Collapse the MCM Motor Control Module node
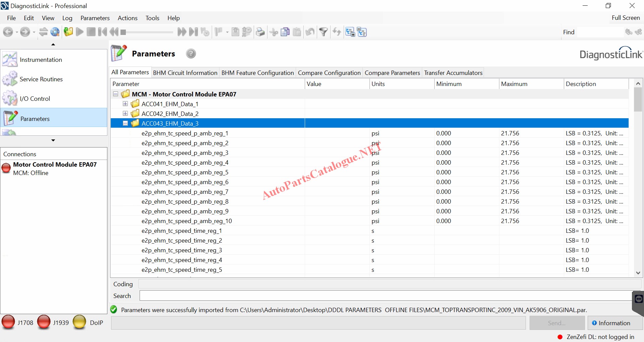Image resolution: width=644 pixels, height=342 pixels. pyautogui.click(x=115, y=94)
